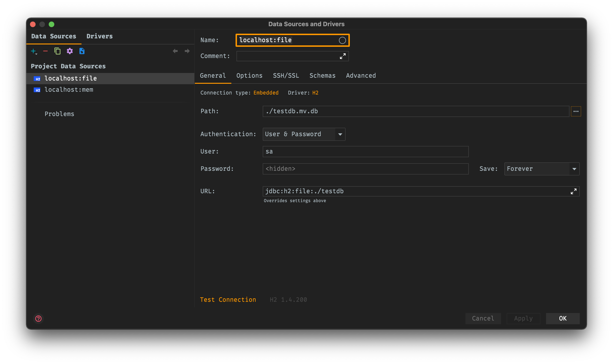This screenshot has height=364, width=613.
Task: Click the duplicate data source icon
Action: (57, 51)
